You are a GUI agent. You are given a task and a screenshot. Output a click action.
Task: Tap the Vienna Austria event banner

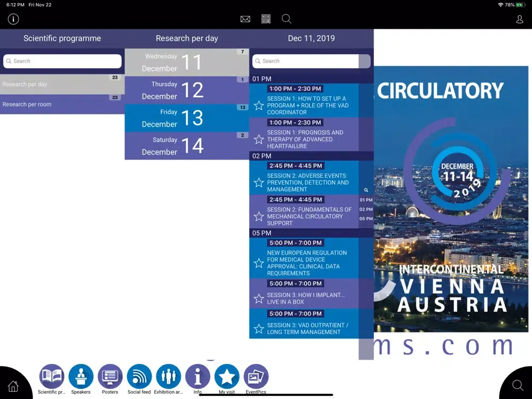451,199
